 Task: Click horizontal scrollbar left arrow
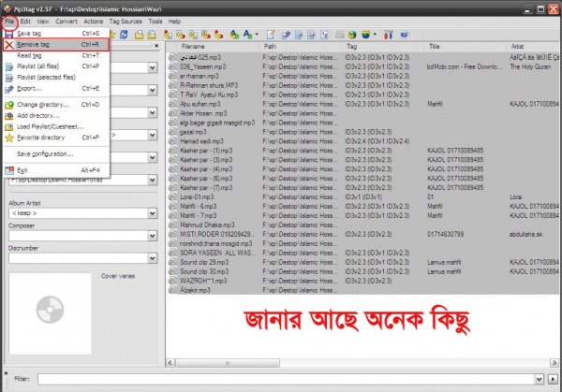click(x=171, y=363)
